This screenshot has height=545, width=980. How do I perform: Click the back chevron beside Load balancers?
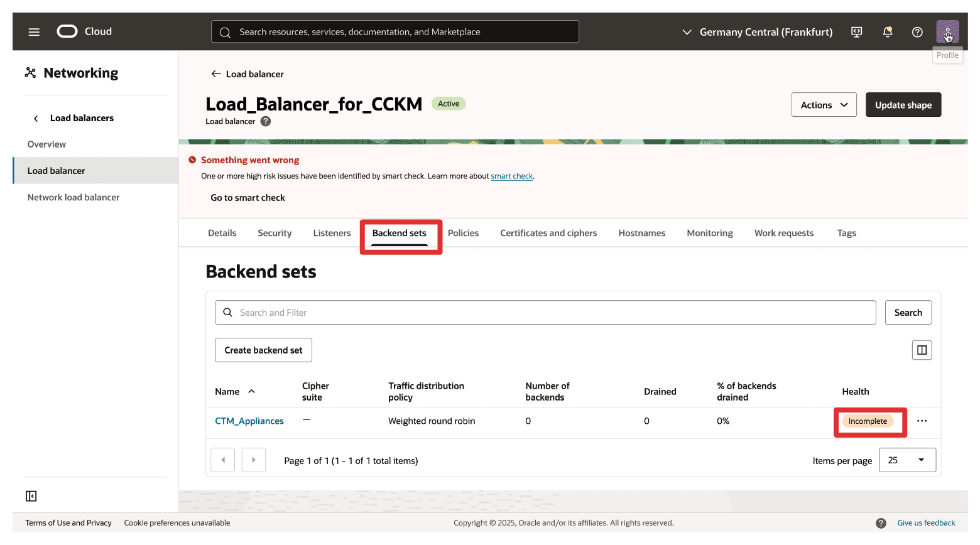(x=36, y=118)
